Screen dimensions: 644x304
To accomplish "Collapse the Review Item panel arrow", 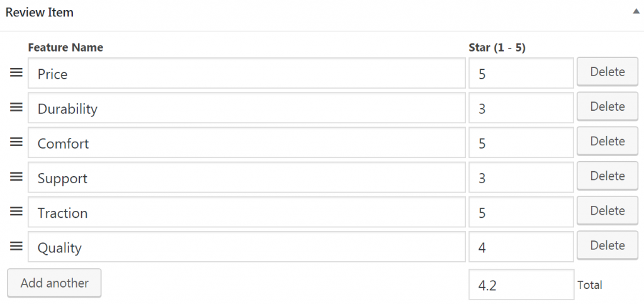I will [x=636, y=12].
